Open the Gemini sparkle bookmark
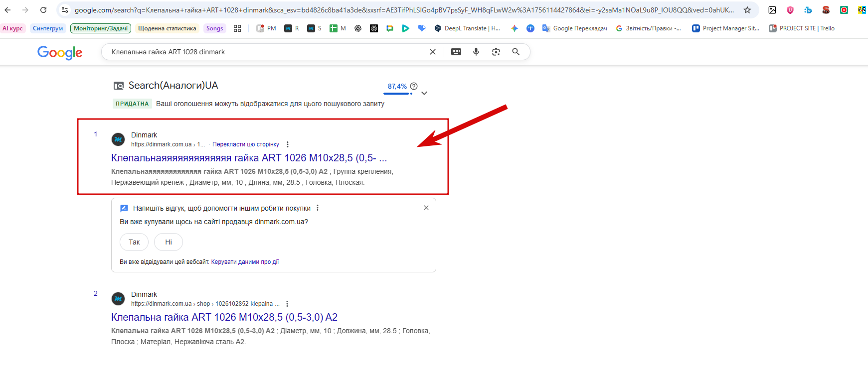 pyautogui.click(x=515, y=28)
